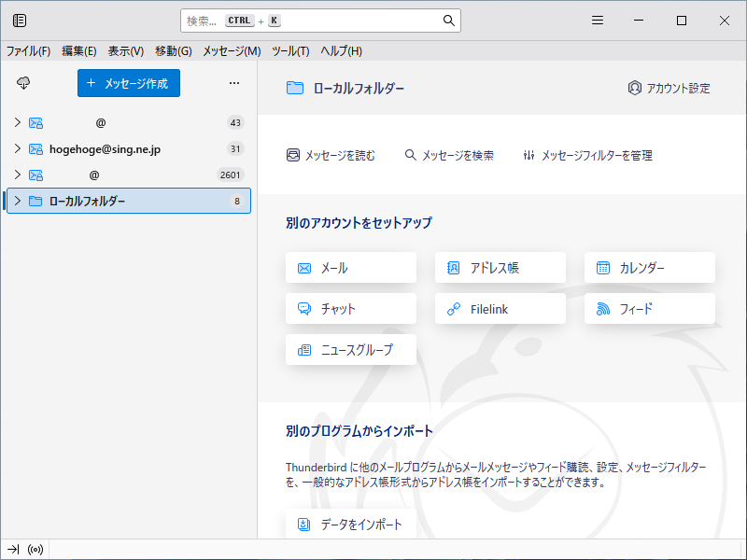Select the ローカルフォルダー row in folder tree
This screenshot has height=560, width=747.
(x=129, y=201)
